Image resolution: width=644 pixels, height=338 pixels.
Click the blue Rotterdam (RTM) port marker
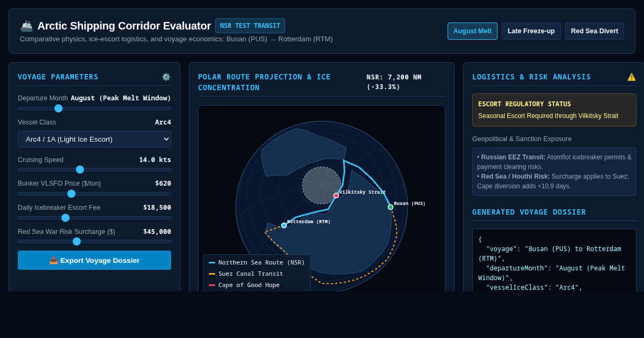coord(284,225)
